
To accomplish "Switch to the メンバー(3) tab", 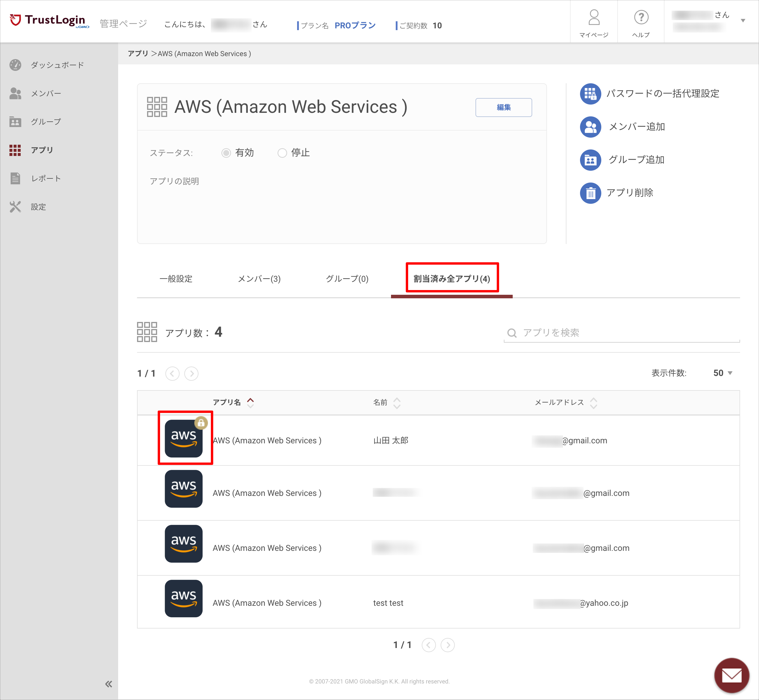I will [x=259, y=279].
